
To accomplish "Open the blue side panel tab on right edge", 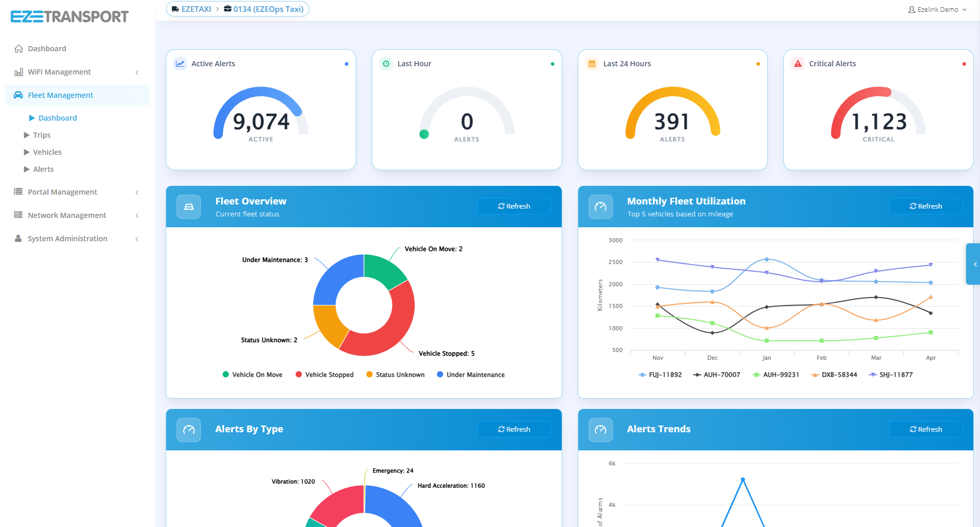I will pyautogui.click(x=973, y=264).
